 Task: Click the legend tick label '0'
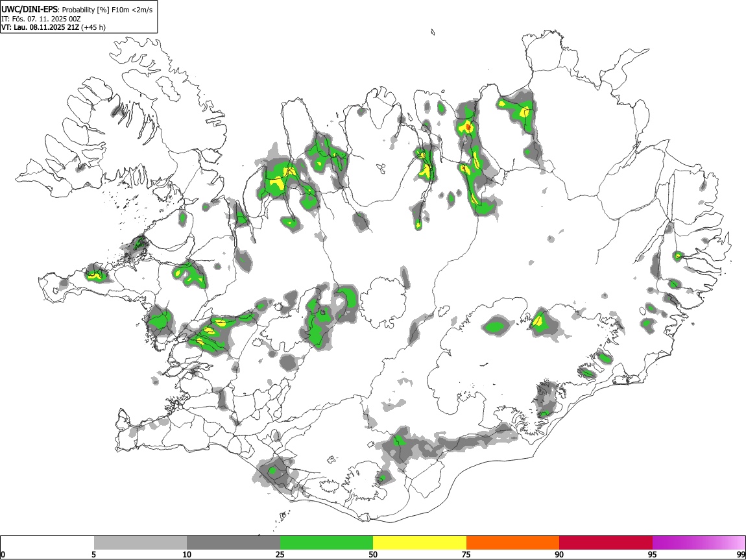coord(3,554)
